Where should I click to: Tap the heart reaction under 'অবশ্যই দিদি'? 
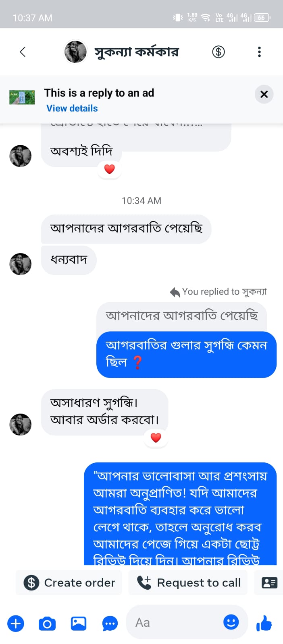pyautogui.click(x=110, y=169)
